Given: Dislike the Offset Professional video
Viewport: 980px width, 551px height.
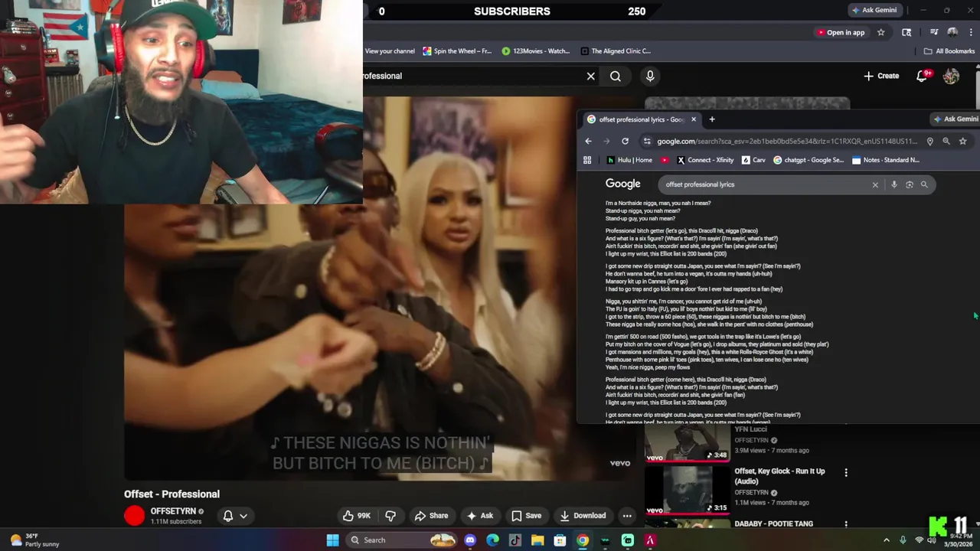Looking at the screenshot, I should 390,516.
